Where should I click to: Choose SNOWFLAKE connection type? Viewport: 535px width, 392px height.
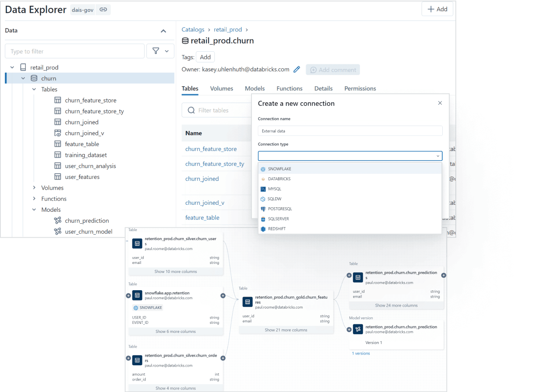tap(350, 169)
